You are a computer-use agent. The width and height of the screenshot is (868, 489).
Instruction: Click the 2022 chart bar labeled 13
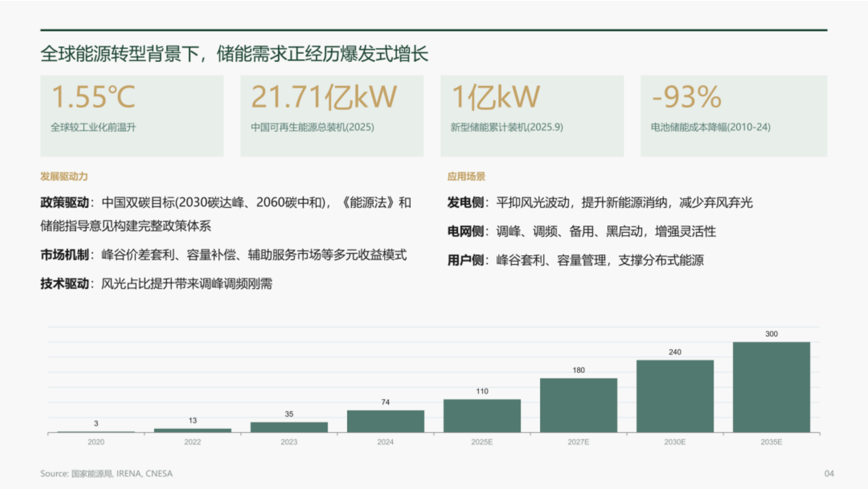pyautogui.click(x=193, y=430)
